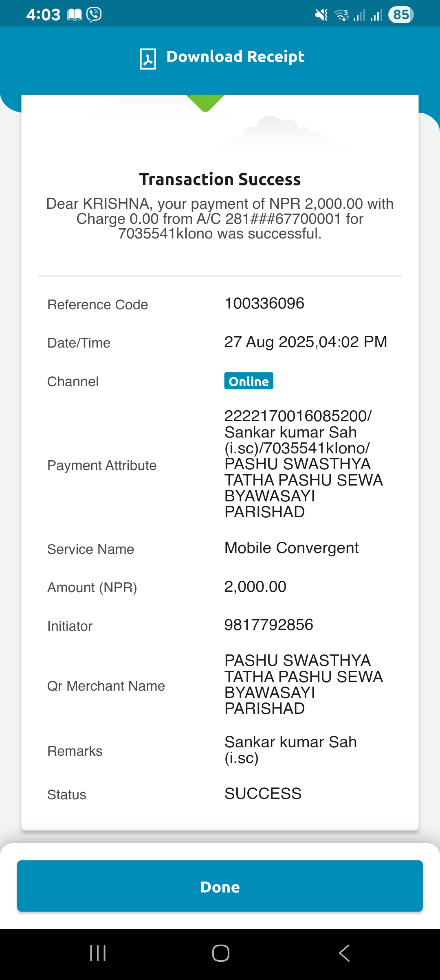Open Android recent apps button
Image resolution: width=440 pixels, height=980 pixels.
pyautogui.click(x=98, y=953)
